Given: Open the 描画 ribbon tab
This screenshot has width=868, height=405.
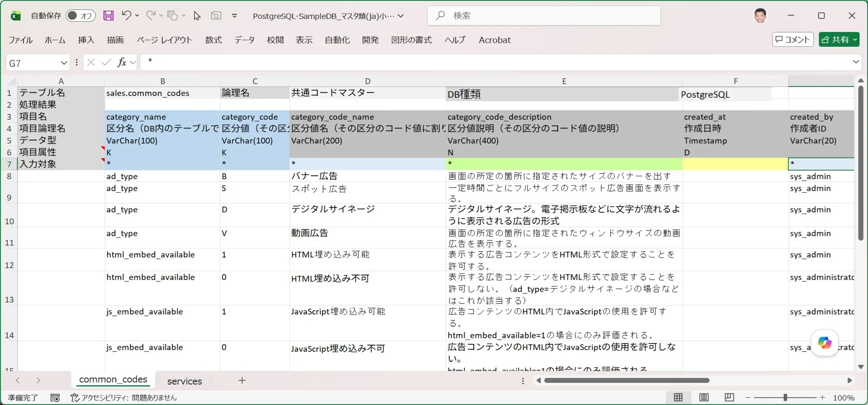Looking at the screenshot, I should 115,40.
